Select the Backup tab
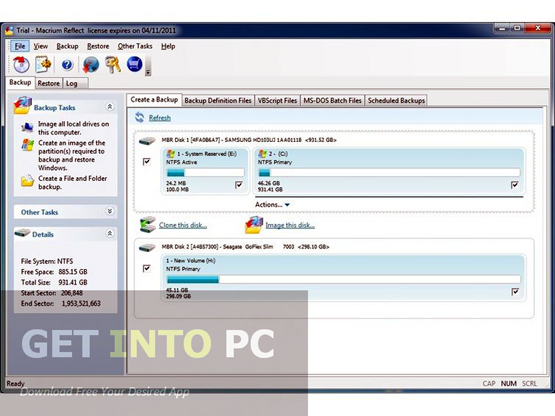The height and width of the screenshot is (416, 555). [20, 82]
